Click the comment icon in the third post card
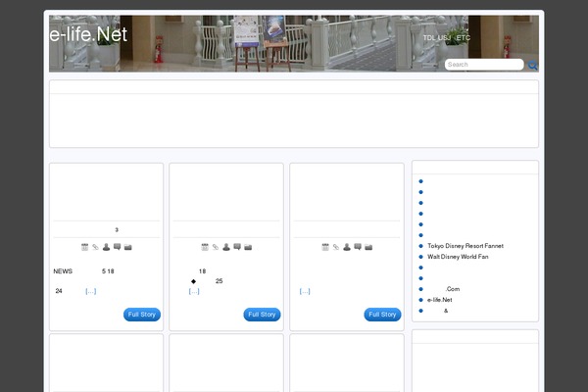The width and height of the screenshot is (588, 392). [x=358, y=247]
